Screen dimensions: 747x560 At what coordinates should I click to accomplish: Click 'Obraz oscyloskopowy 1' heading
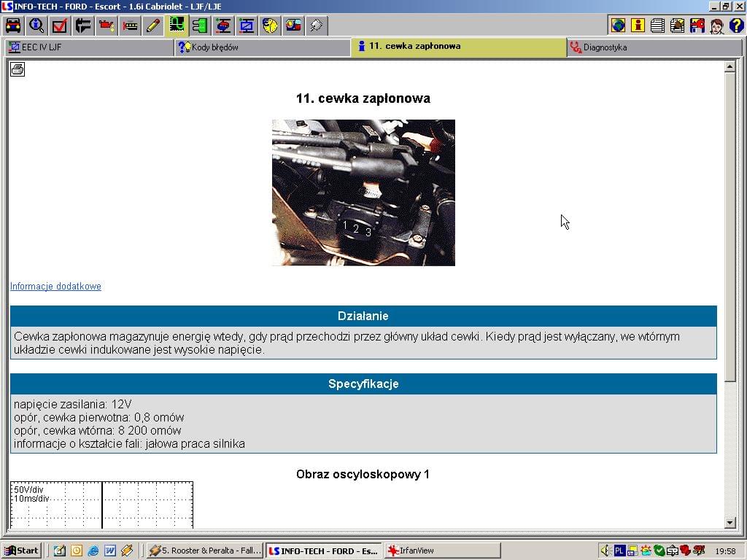[363, 474]
